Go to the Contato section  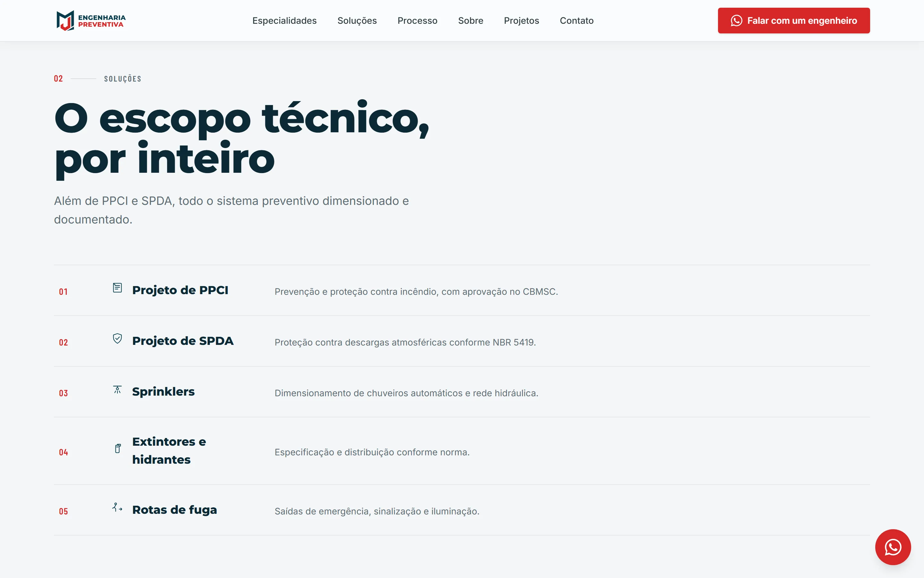[x=577, y=21]
